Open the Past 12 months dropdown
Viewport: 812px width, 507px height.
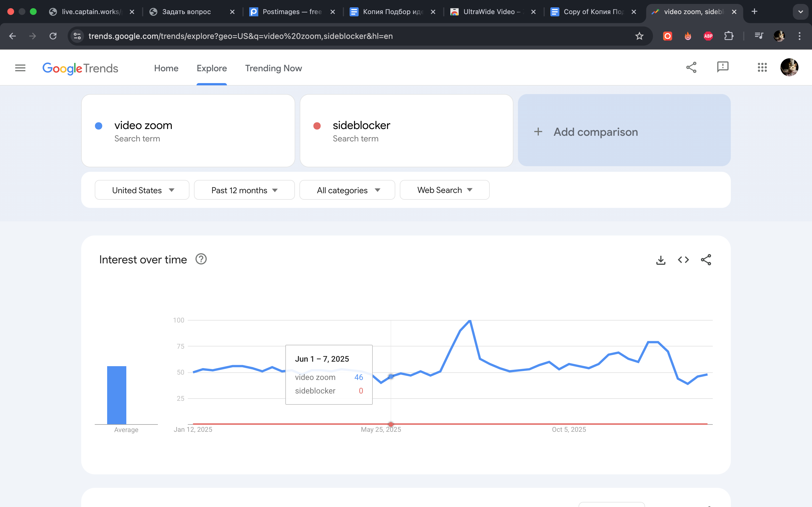tap(244, 190)
